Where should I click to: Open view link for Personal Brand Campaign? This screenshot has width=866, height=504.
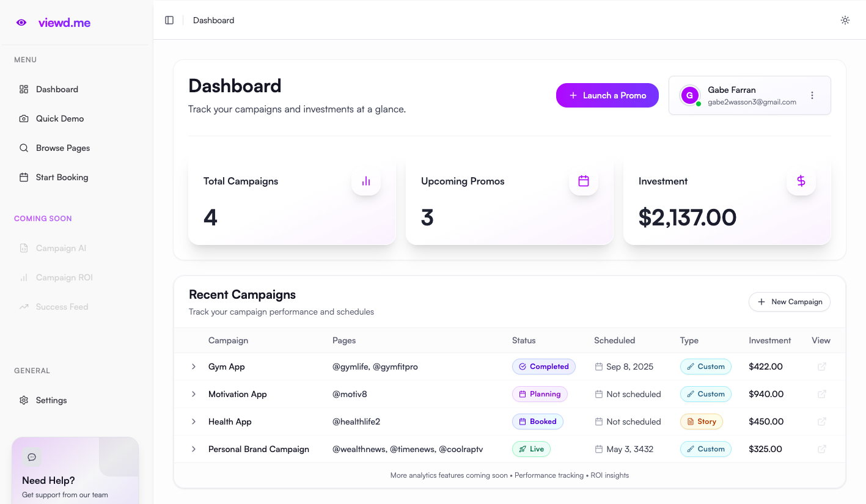coord(822,449)
